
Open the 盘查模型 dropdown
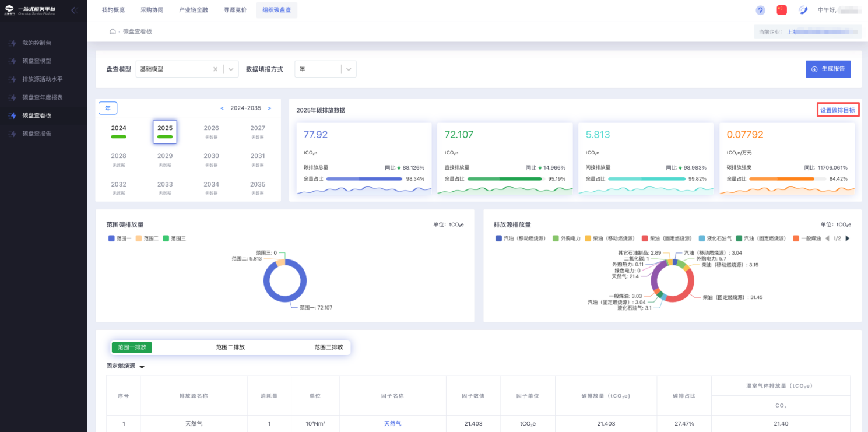coord(231,69)
